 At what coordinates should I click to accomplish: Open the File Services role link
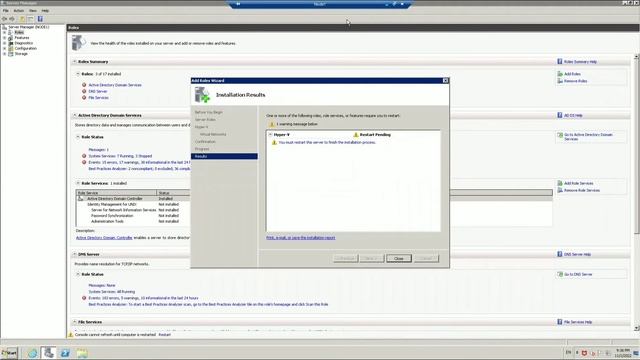click(x=98, y=98)
